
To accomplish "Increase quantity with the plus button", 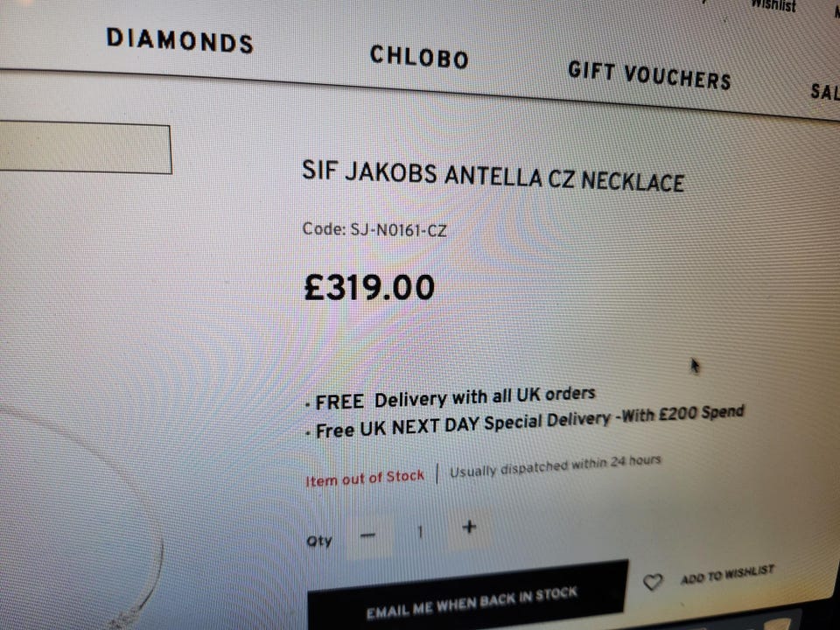I will 469,527.
